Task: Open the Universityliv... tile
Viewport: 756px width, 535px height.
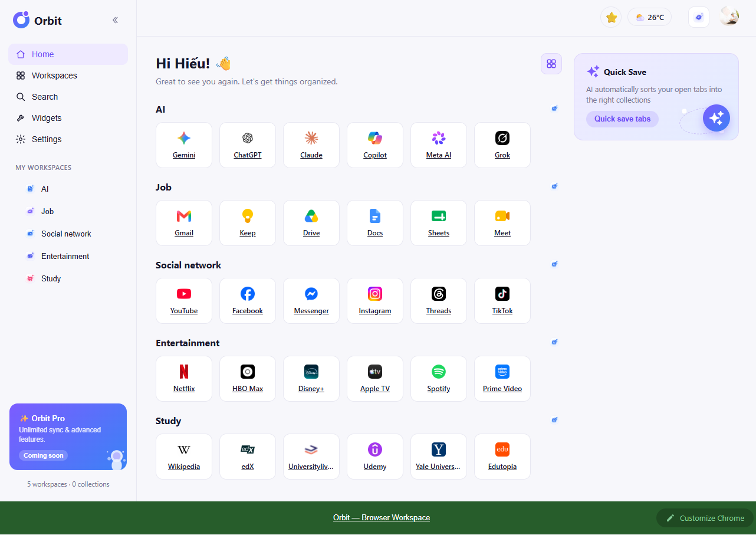Action: click(311, 457)
